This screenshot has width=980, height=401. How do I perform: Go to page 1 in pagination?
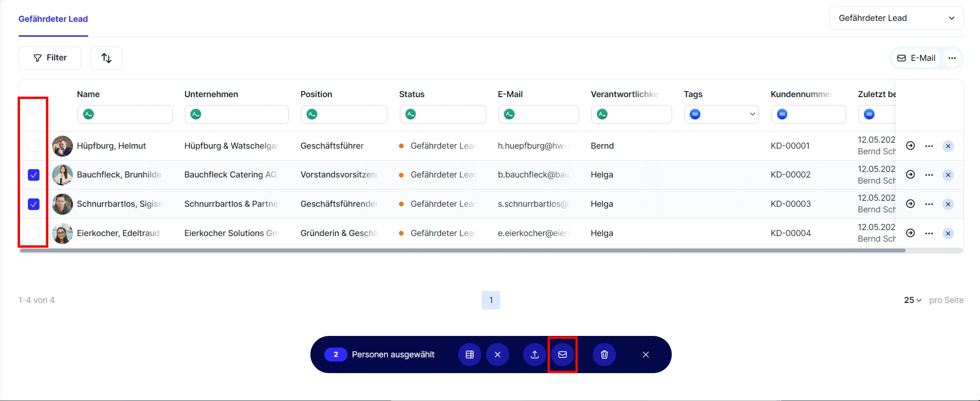(491, 300)
